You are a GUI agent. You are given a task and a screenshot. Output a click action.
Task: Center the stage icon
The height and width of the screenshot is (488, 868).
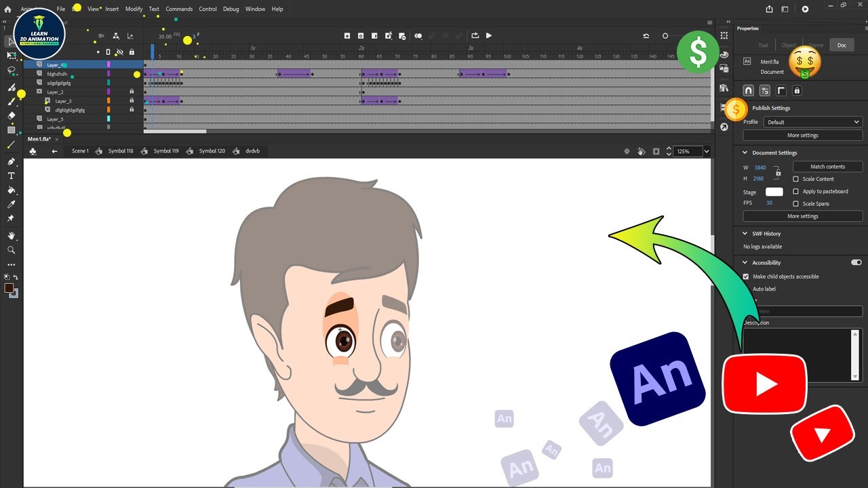[x=627, y=151]
